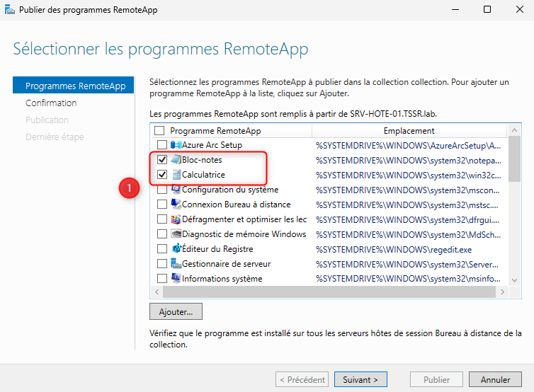This screenshot has height=392, width=534.
Task: Click the Calculatrice calculator icon
Action: (176, 175)
